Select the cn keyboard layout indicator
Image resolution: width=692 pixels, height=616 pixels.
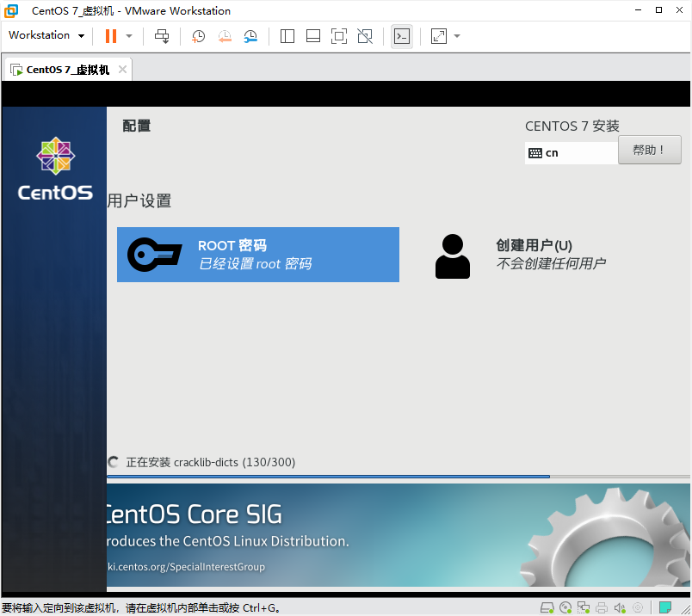click(x=572, y=152)
